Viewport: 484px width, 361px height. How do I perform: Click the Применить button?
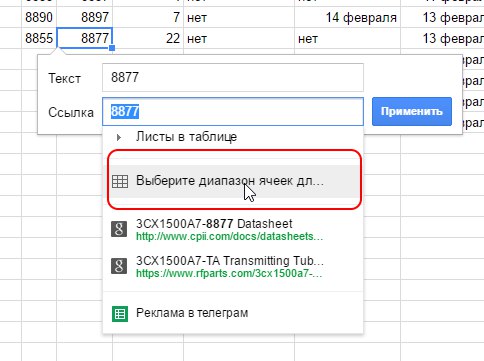(412, 111)
